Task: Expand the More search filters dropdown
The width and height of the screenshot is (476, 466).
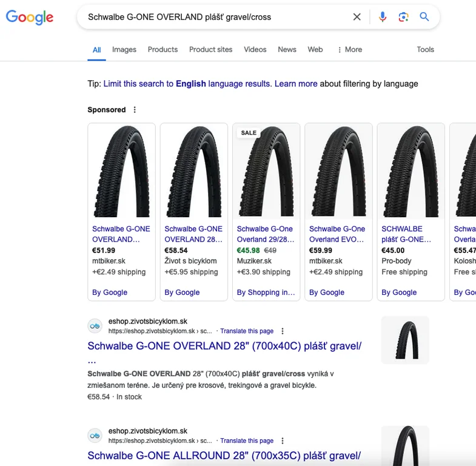Action: coord(349,50)
